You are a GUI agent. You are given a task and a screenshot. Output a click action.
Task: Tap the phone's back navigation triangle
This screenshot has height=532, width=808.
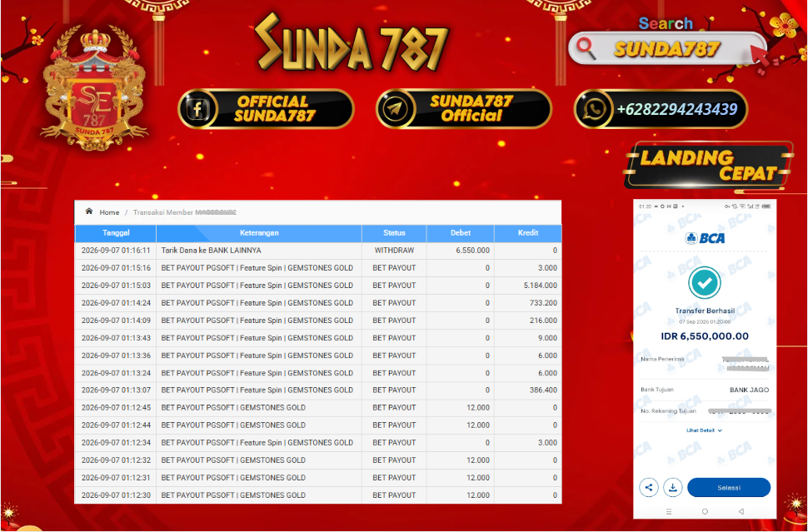coord(741,511)
